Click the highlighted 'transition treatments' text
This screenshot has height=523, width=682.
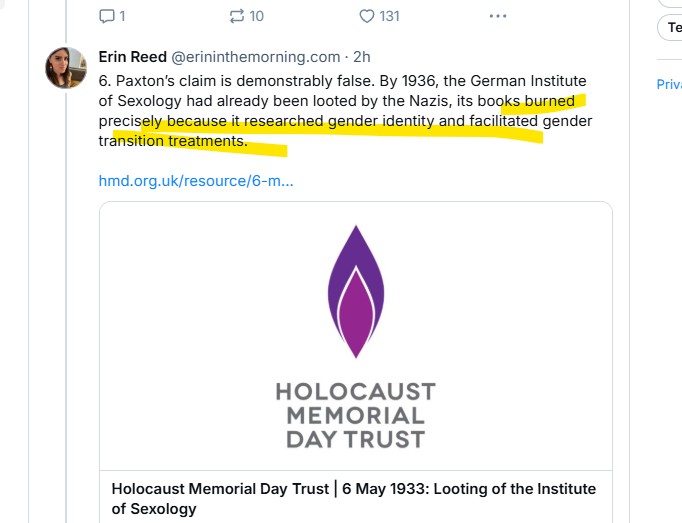172,141
